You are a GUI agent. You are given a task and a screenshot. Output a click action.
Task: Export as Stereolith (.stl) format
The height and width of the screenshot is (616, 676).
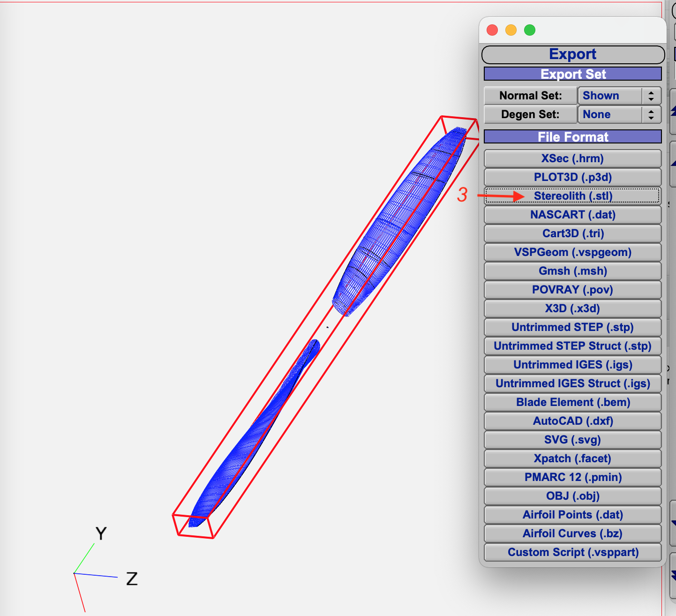tap(572, 196)
